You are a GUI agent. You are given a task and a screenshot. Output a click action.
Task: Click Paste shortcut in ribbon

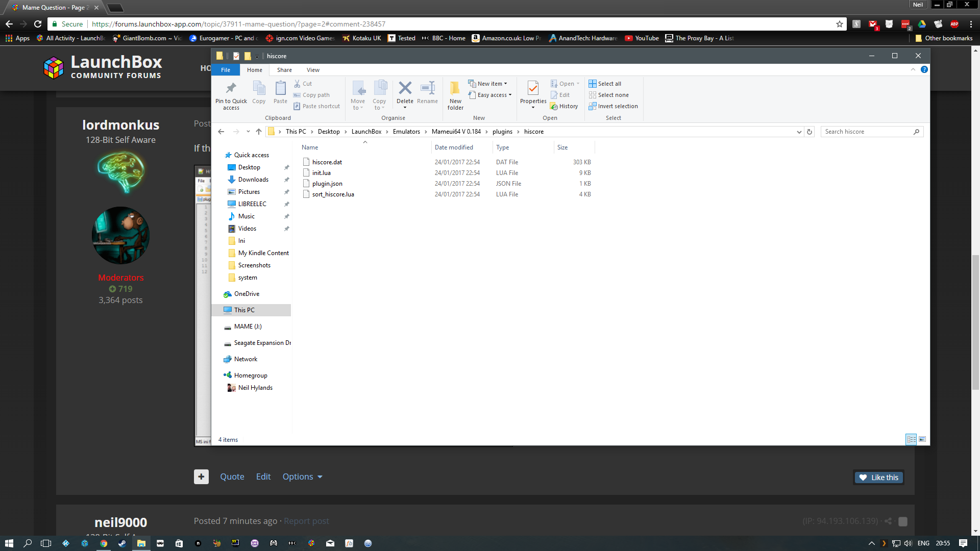click(x=316, y=106)
